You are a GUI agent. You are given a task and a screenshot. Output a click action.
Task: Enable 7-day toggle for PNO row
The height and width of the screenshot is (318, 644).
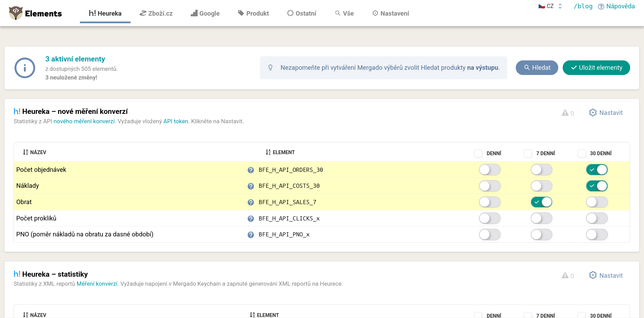pyautogui.click(x=542, y=235)
